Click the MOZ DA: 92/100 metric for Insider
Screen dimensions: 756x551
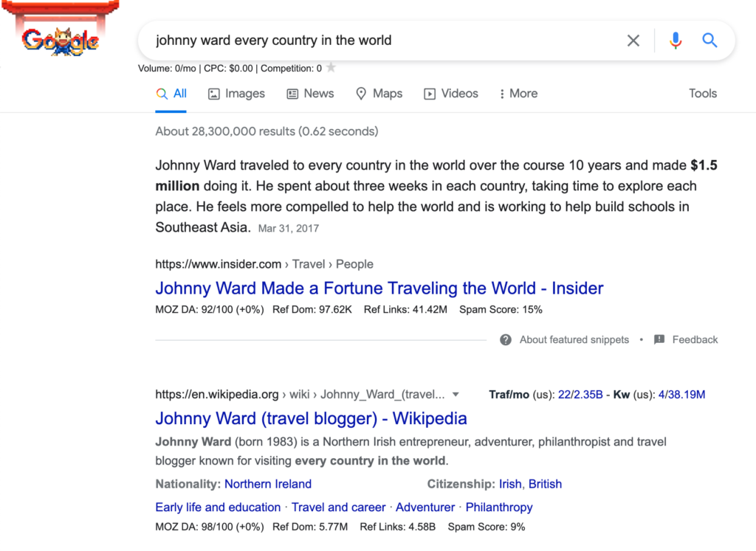[x=209, y=309]
